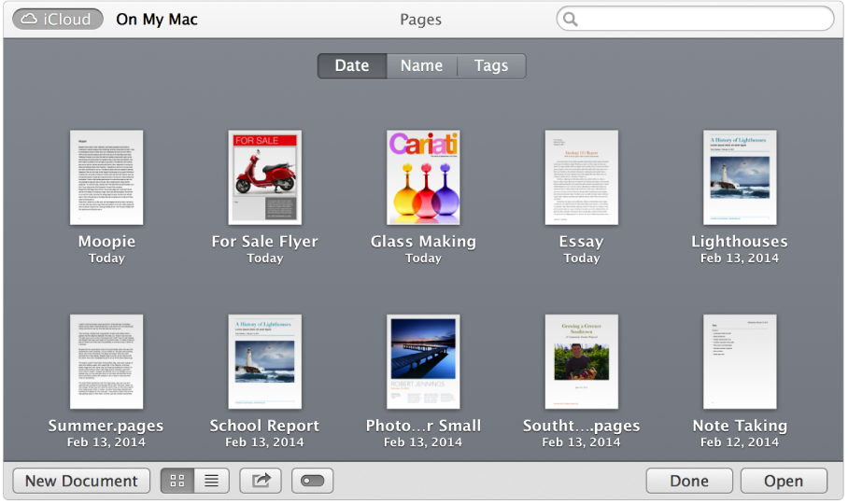The image size is (848, 504).
Task: Switch to On My Mac location
Action: 157,20
